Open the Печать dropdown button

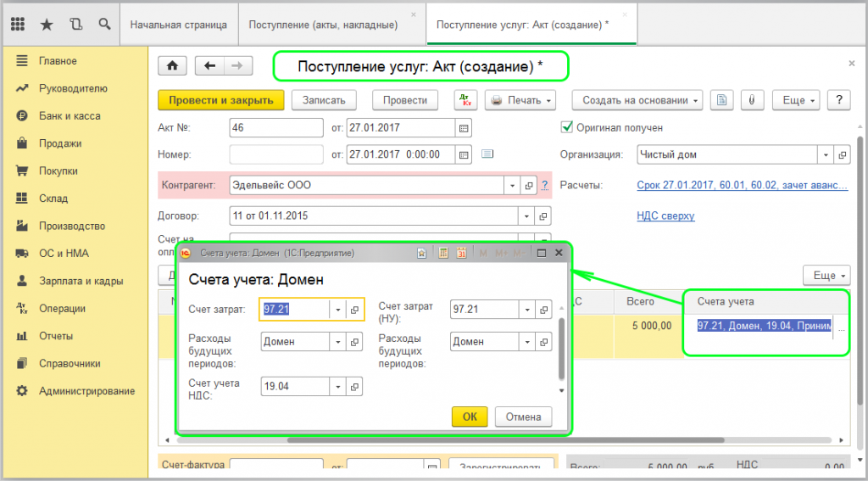pyautogui.click(x=520, y=100)
